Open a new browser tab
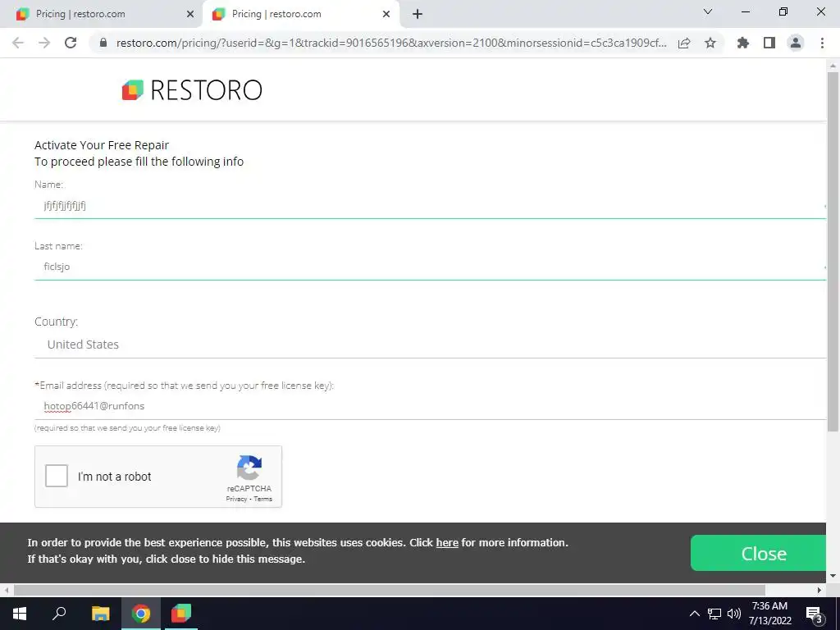Viewport: 840px width, 630px height. click(418, 14)
